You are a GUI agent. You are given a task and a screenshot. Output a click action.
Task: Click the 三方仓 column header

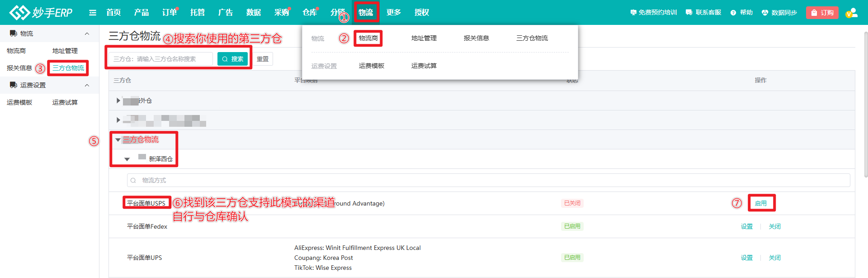point(122,80)
